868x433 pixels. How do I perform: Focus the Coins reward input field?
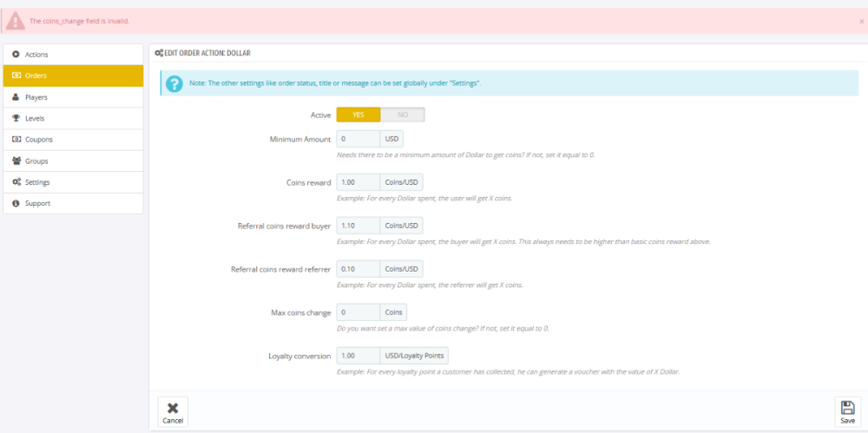tap(358, 182)
